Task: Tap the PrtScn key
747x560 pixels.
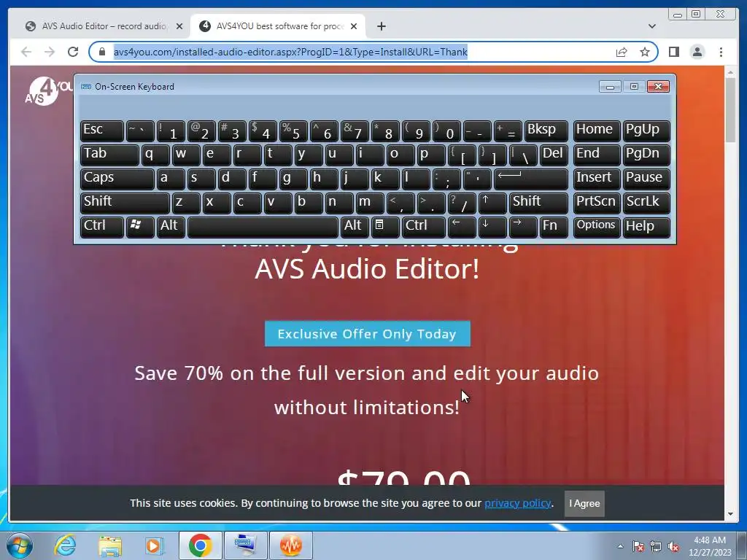Action: 597,203
